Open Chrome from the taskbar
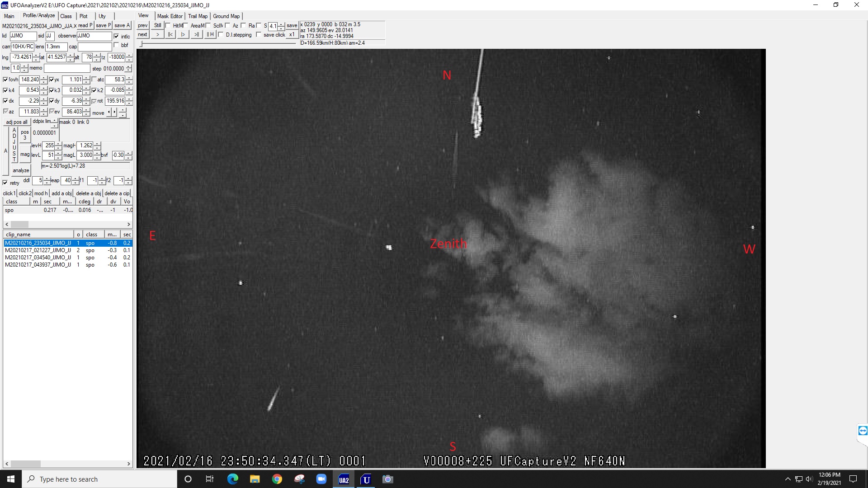 (x=277, y=479)
